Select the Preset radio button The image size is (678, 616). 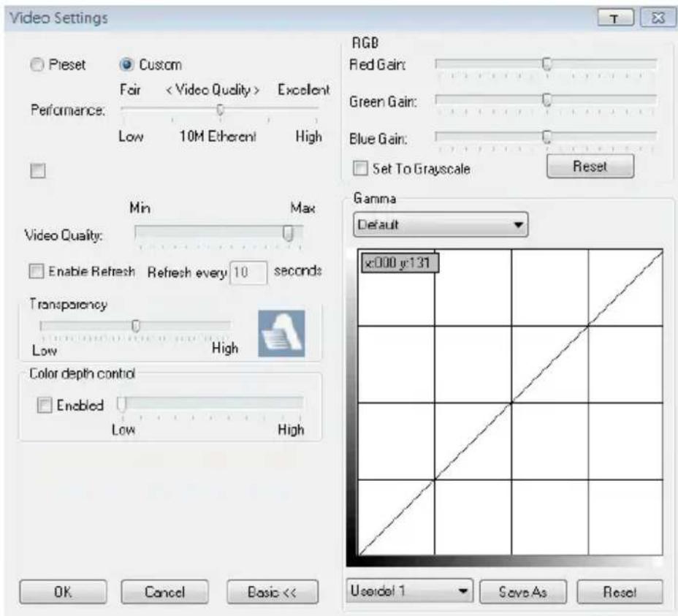coord(37,65)
